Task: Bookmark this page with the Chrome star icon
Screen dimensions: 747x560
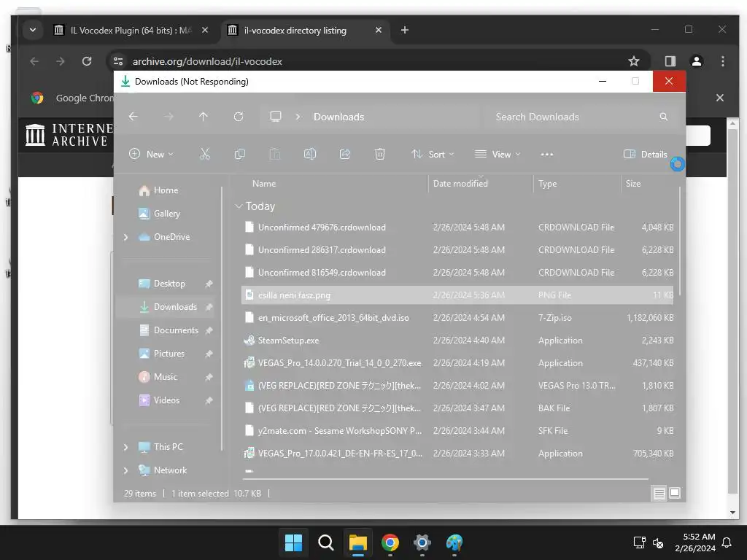Action: pos(634,61)
